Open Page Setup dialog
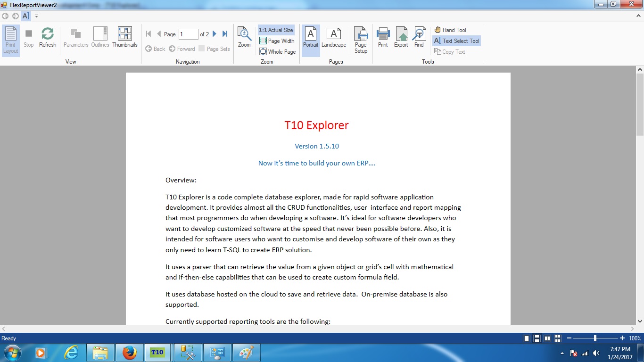Screen dimensions: 644x362 361,41
